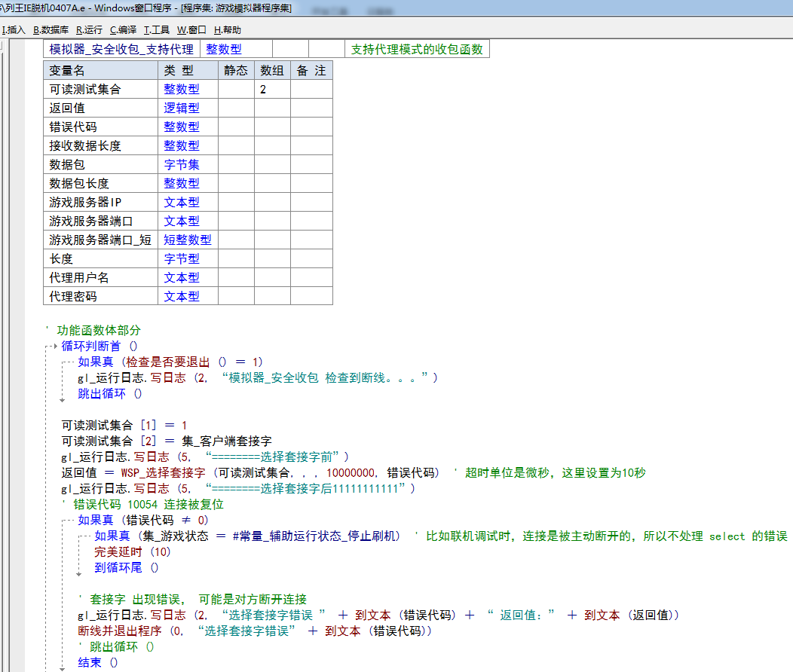
Task: Open the B.数据库 menu
Action: coord(51,30)
